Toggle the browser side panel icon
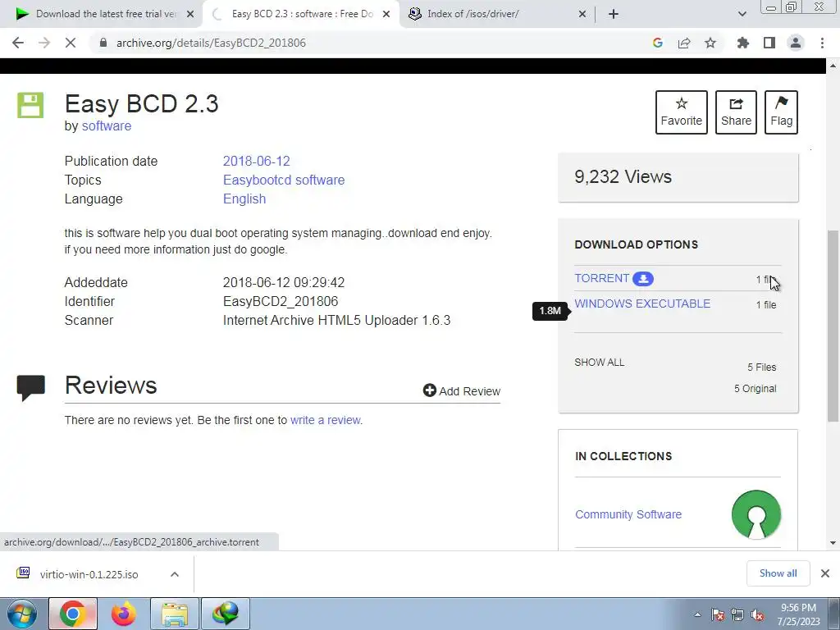The width and height of the screenshot is (840, 630). (769, 43)
